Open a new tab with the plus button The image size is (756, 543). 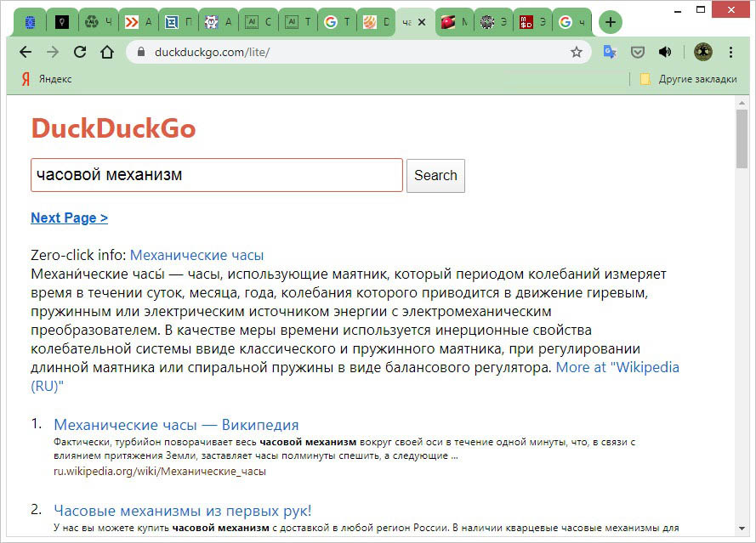611,22
